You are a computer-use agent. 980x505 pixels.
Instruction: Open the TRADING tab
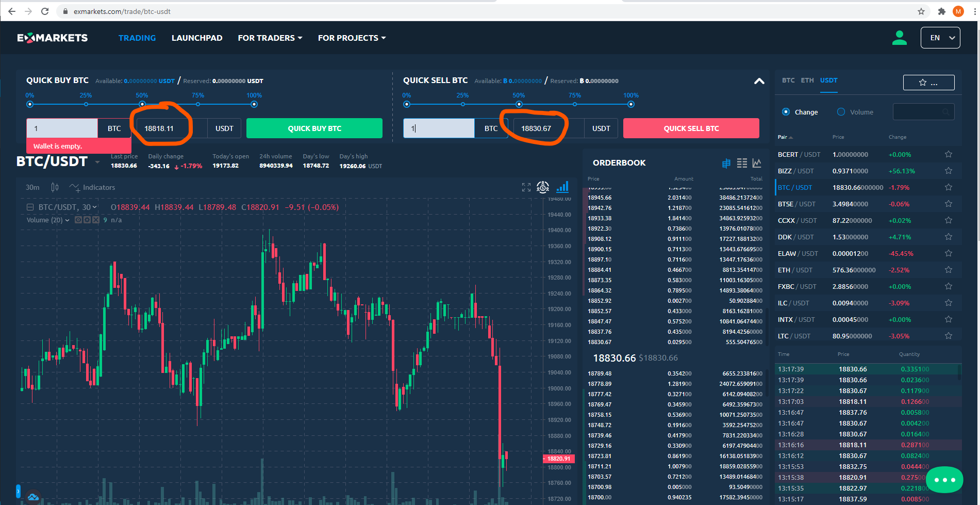pyautogui.click(x=137, y=38)
